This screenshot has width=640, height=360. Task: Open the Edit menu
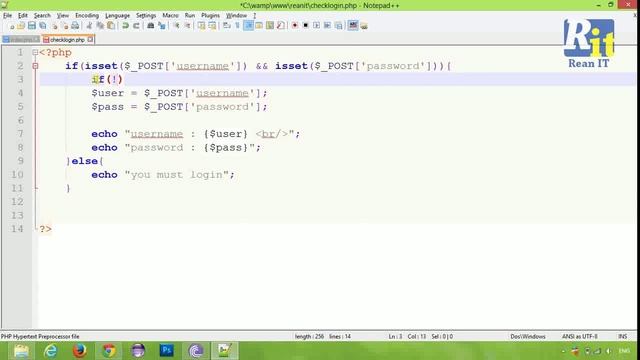(22, 16)
